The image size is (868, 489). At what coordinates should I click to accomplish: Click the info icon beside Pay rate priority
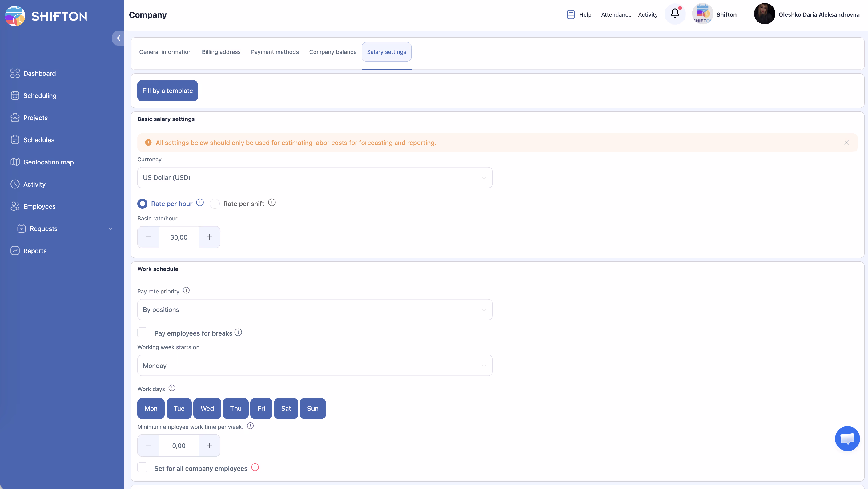[186, 290]
